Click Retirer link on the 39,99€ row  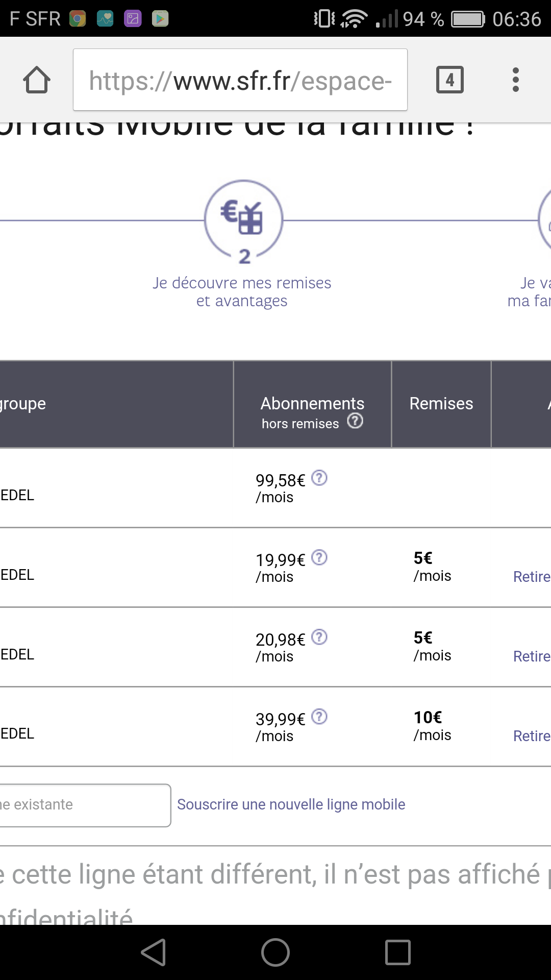(532, 736)
